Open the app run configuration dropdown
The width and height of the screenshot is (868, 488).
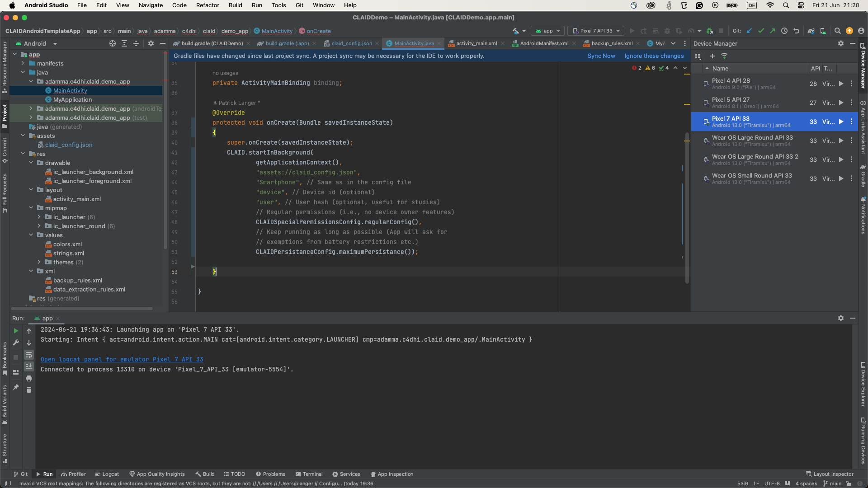pyautogui.click(x=547, y=31)
